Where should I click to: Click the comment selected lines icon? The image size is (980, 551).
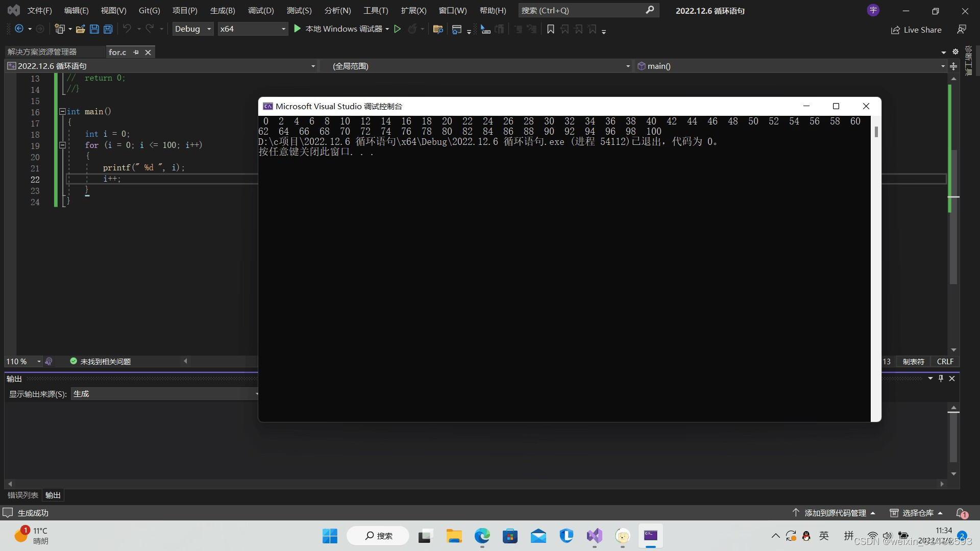click(x=518, y=30)
